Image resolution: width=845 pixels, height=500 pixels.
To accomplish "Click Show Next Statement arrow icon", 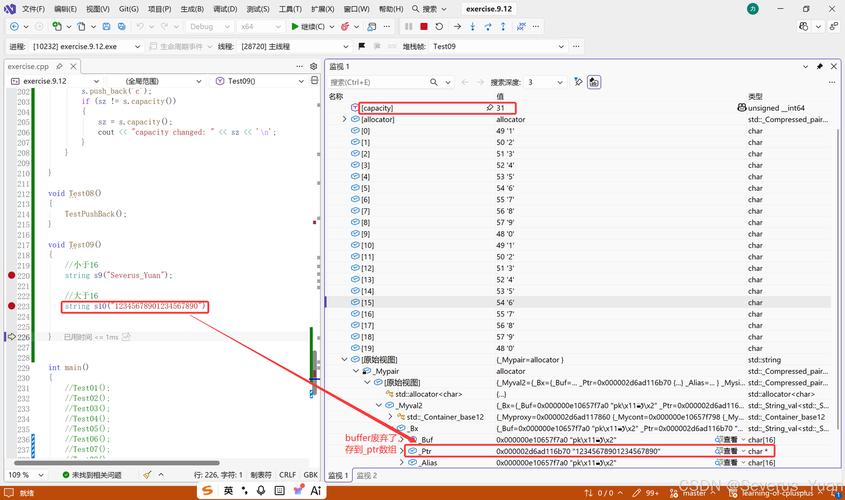I will (x=457, y=26).
